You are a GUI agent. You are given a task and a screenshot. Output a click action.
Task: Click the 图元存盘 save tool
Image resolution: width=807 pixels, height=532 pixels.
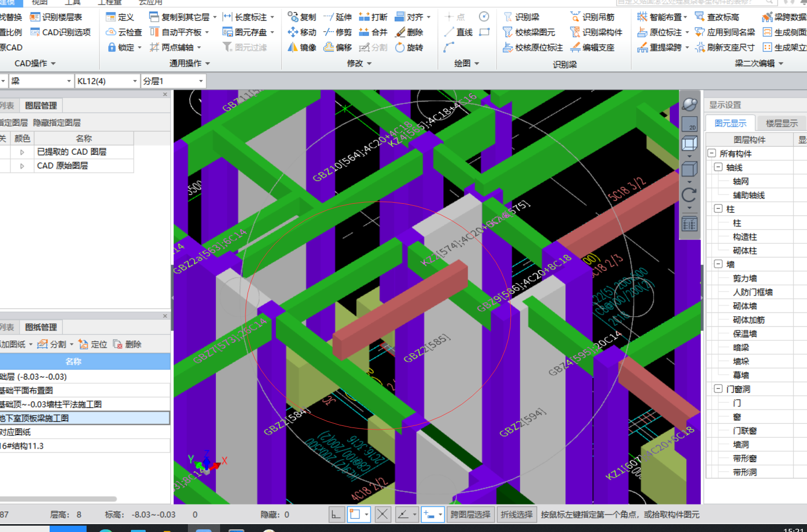pyautogui.click(x=245, y=32)
